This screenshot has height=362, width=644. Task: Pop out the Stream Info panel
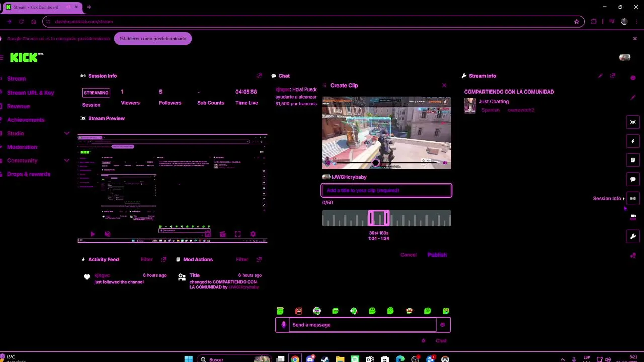612,76
